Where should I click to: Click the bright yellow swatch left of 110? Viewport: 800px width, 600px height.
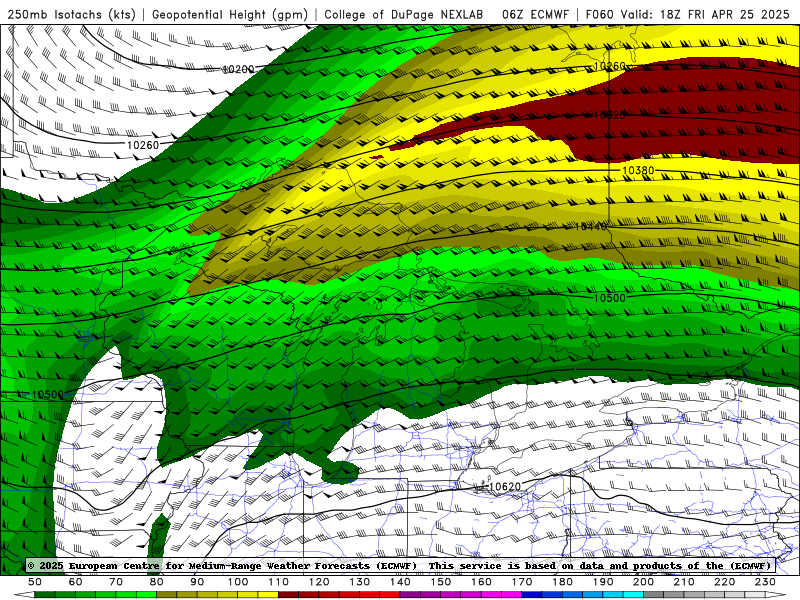click(x=268, y=595)
